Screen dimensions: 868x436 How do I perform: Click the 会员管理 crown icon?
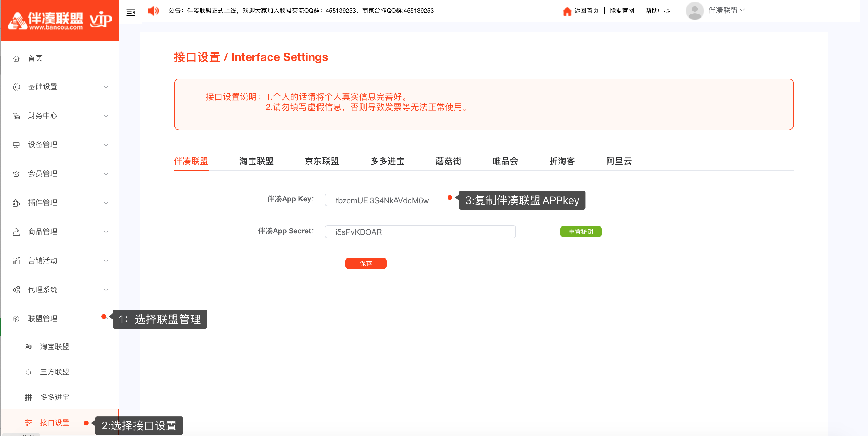coord(16,174)
